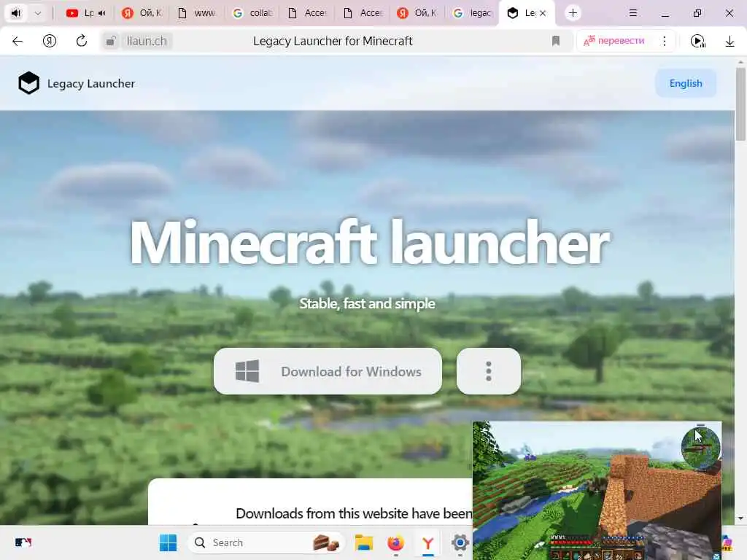Click the перевести translate button
The image size is (747, 560).
click(614, 41)
